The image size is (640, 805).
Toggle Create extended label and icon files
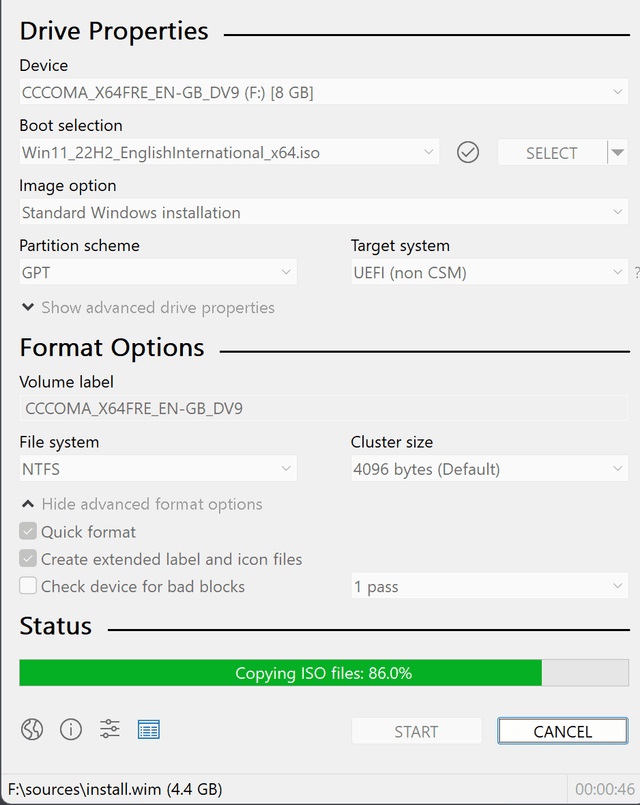pyautogui.click(x=28, y=559)
